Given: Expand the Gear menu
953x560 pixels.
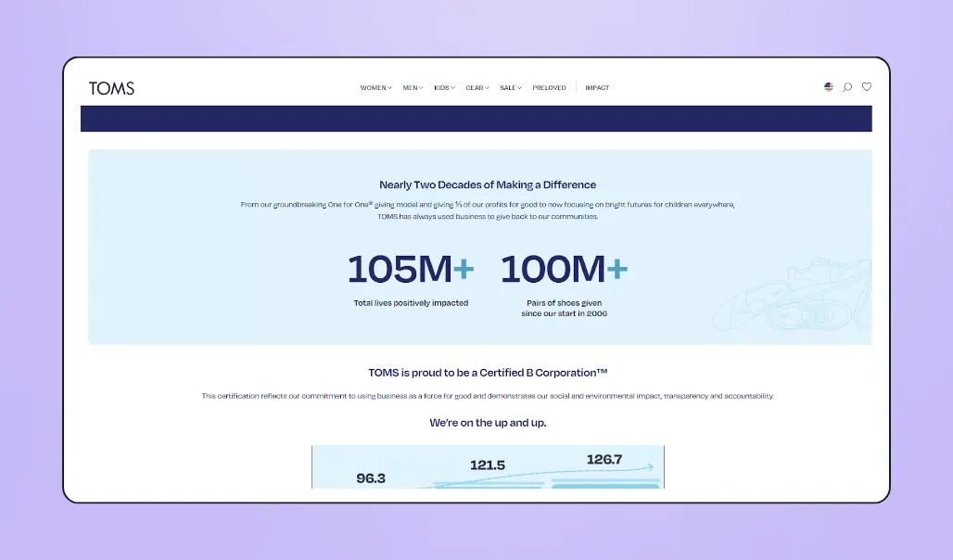Looking at the screenshot, I should [477, 87].
